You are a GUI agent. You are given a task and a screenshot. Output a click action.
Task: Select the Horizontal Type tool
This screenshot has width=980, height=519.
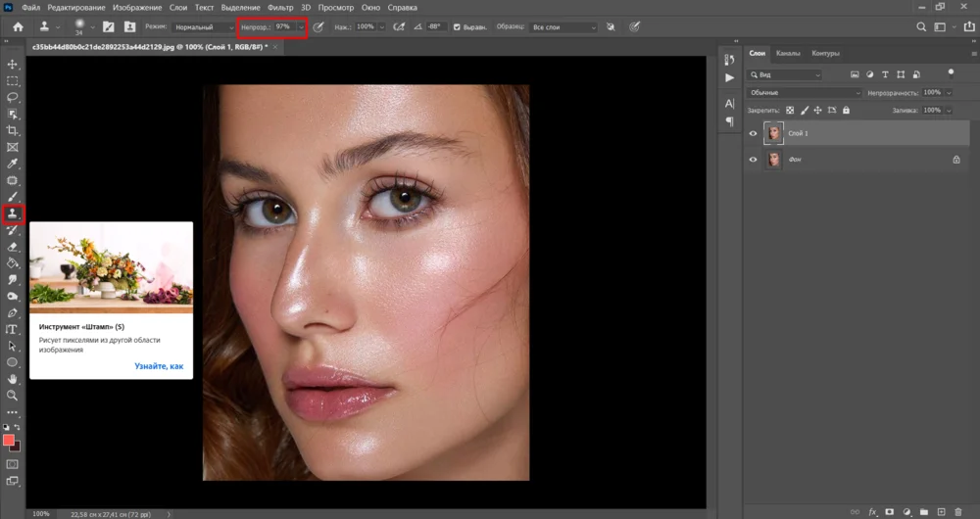coord(13,329)
